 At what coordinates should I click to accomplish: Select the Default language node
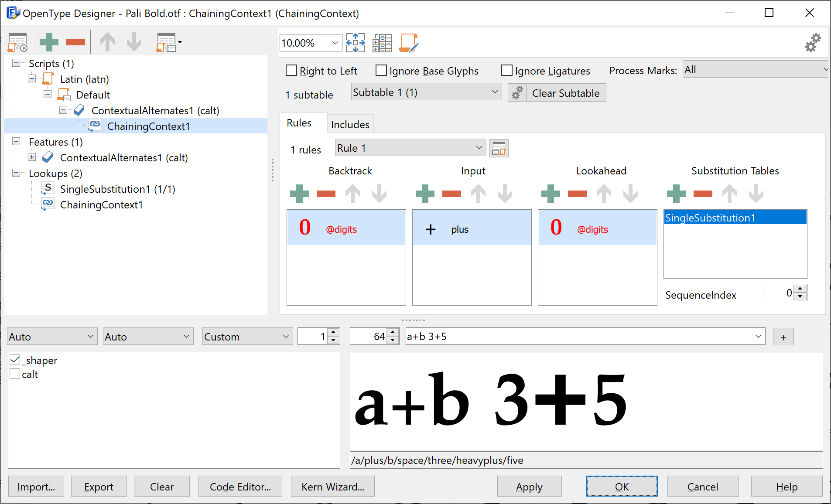point(92,95)
